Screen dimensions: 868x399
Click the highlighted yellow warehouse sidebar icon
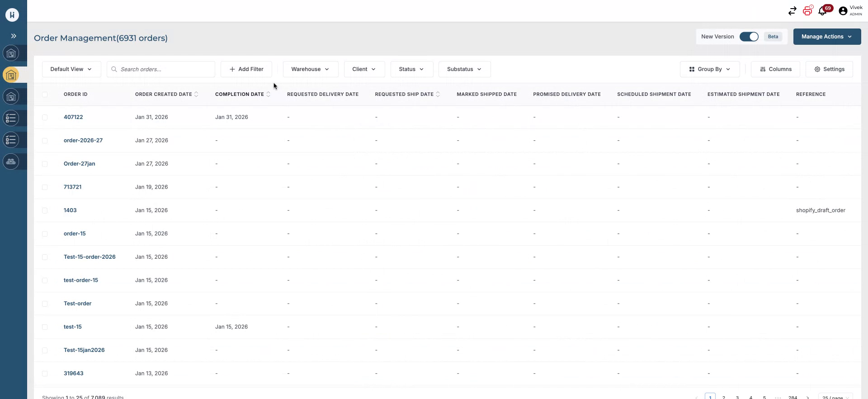[x=11, y=75]
